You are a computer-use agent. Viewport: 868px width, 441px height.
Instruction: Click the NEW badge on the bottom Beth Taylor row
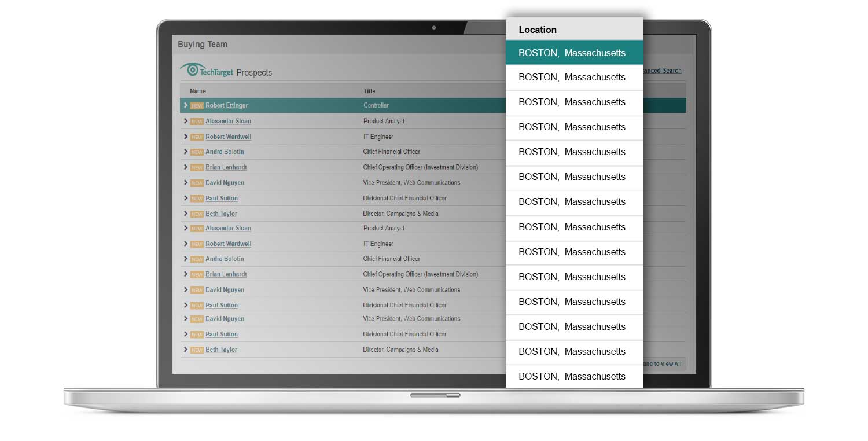pos(197,350)
